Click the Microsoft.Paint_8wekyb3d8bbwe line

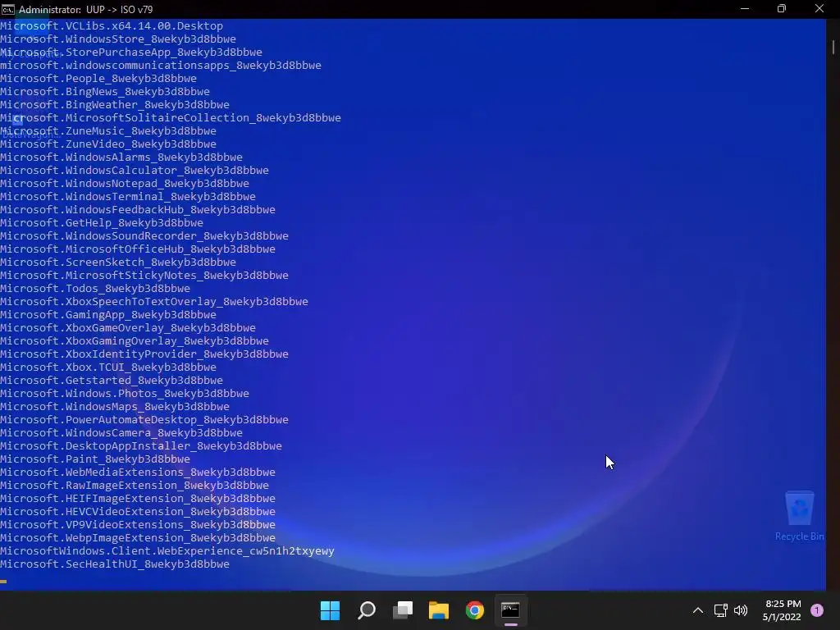(x=95, y=459)
